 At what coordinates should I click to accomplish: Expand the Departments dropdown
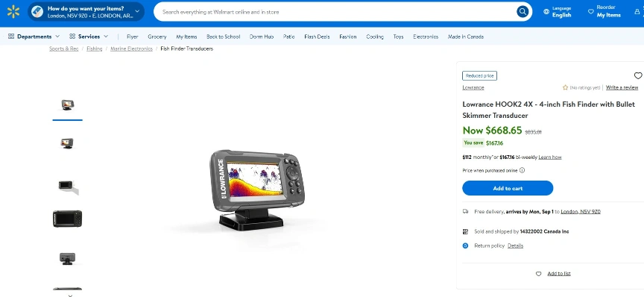click(34, 37)
